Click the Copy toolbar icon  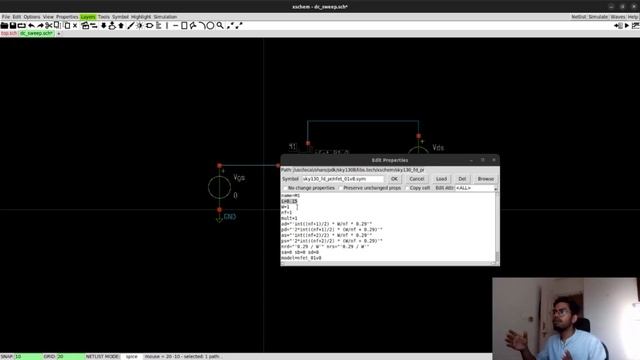[x=57, y=25]
